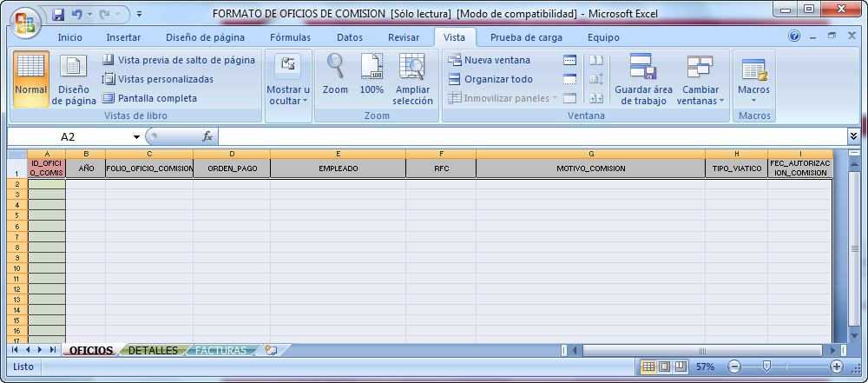Click zoom out minus button
Viewport: 868px width, 383px height.
(734, 366)
